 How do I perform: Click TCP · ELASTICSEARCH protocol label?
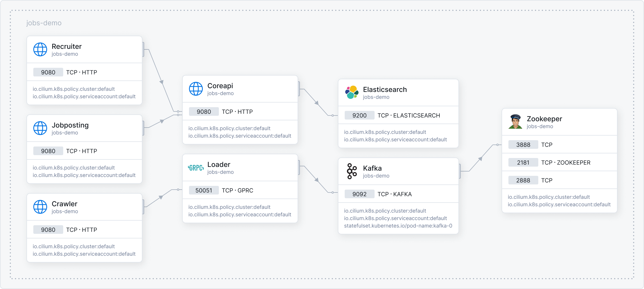(409, 115)
